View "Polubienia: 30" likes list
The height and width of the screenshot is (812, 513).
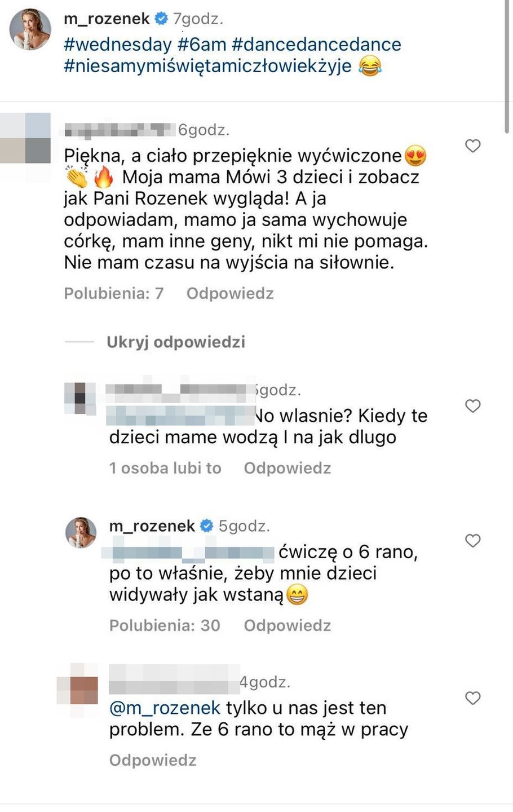click(165, 626)
